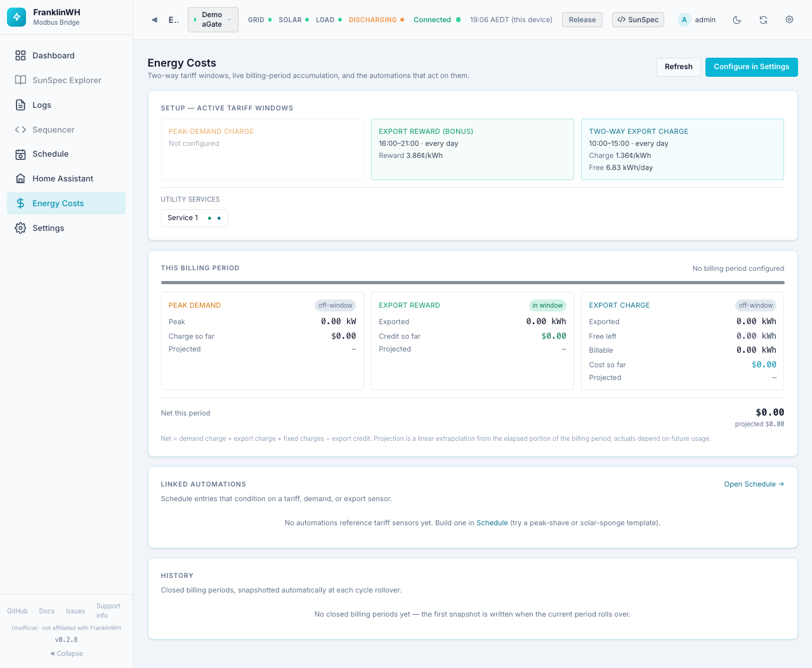Toggle dark mode with the moon icon
Viewport: 812px width, 668px height.
pos(737,20)
